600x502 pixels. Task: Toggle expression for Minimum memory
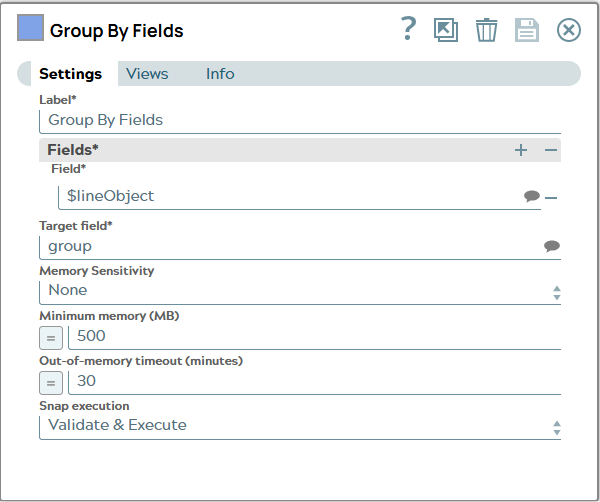(51, 338)
